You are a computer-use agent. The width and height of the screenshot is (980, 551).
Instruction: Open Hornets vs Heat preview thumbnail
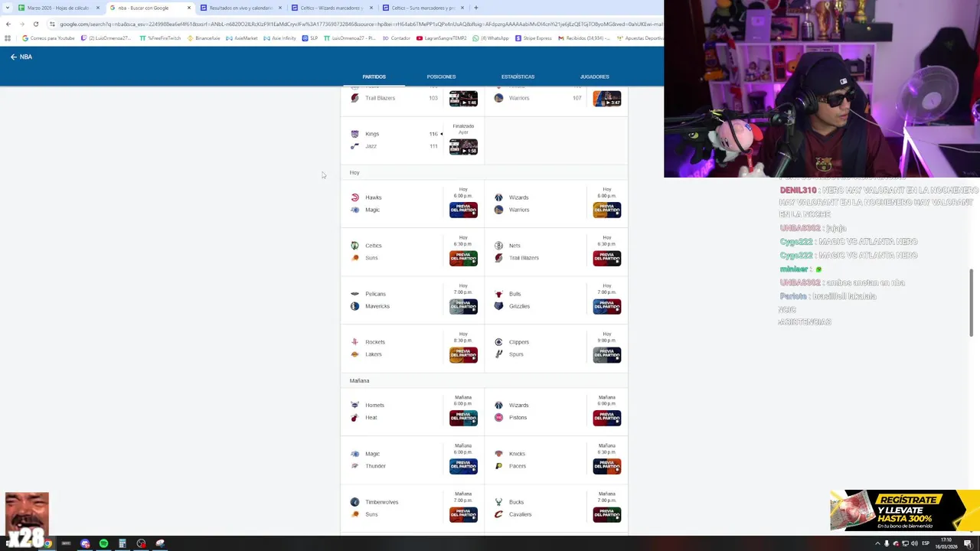pyautogui.click(x=463, y=418)
